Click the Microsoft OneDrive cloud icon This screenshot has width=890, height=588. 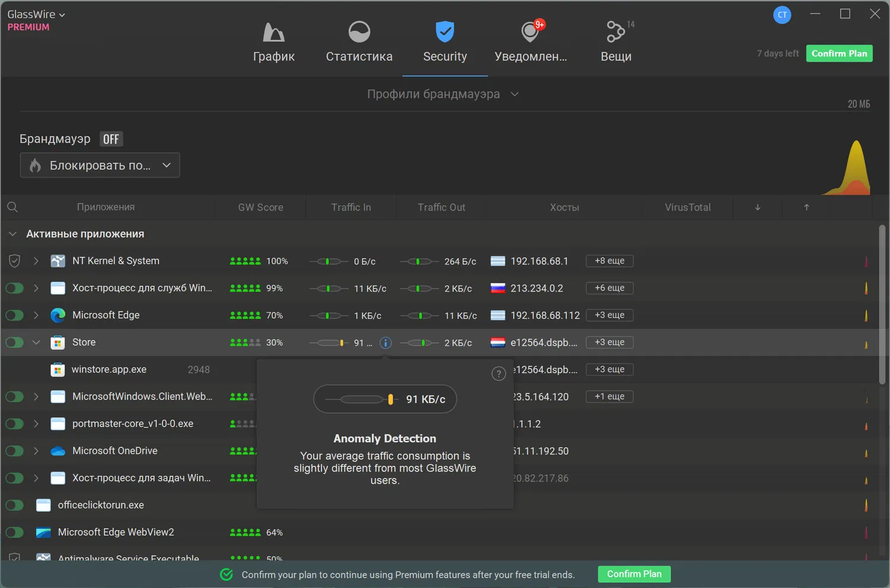click(58, 451)
